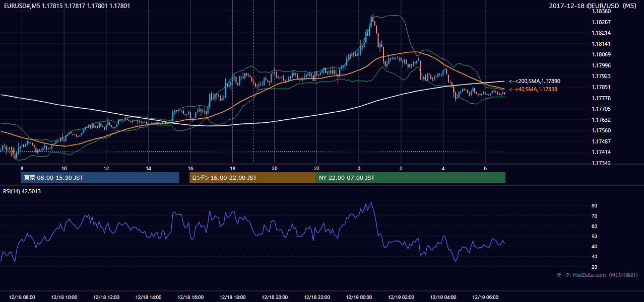This screenshot has height=302, width=644.
Task: Click price axis label 1.17851
Action: pyautogui.click(x=602, y=87)
